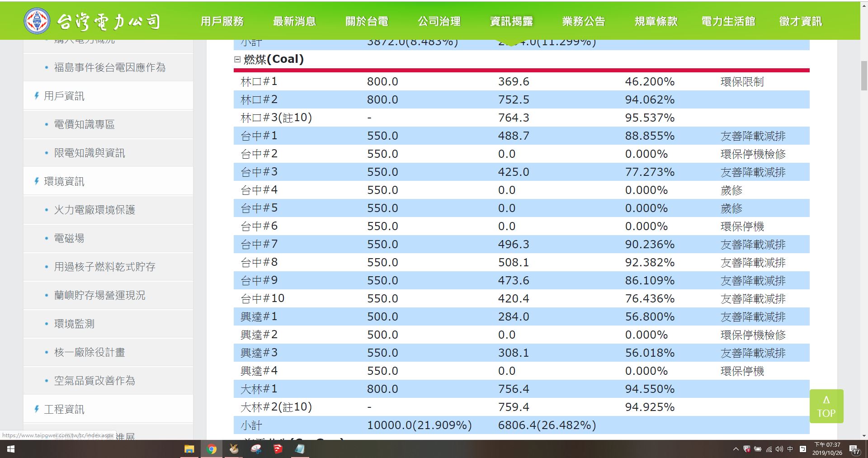Viewport: 868px width, 458px height.
Task: Click subtotal 10000.0(21.909%) value
Action: coord(419,425)
